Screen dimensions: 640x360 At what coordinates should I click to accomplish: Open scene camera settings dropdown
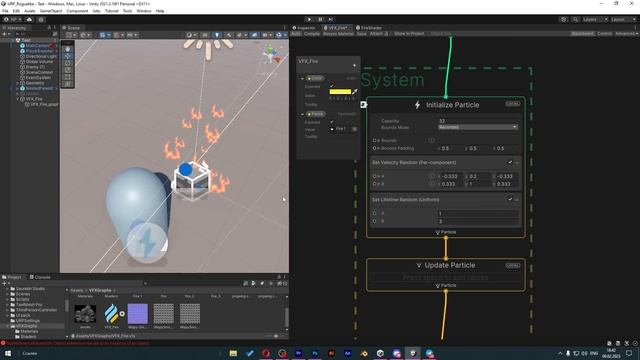pyautogui.click(x=266, y=35)
